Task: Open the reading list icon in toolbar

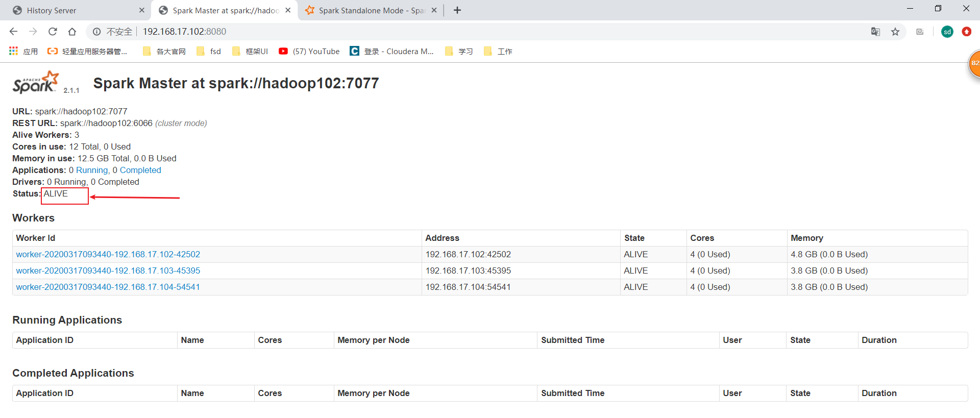Action: pyautogui.click(x=920, y=32)
